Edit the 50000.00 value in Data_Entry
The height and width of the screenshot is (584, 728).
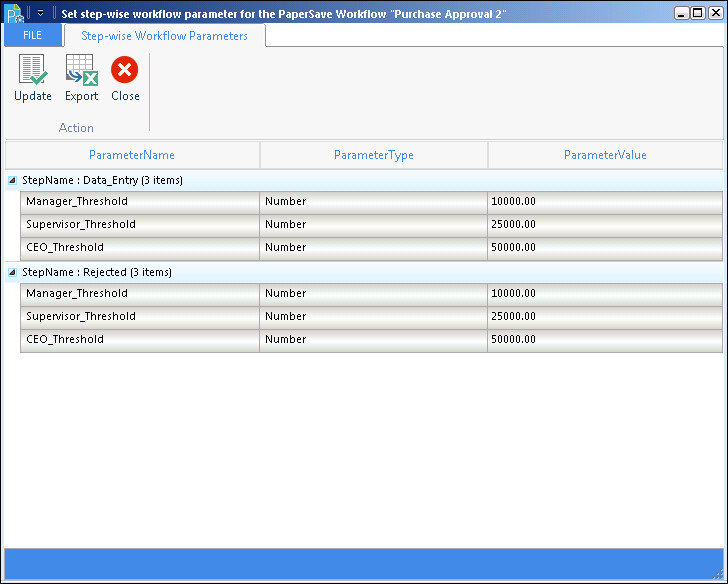tap(605, 247)
